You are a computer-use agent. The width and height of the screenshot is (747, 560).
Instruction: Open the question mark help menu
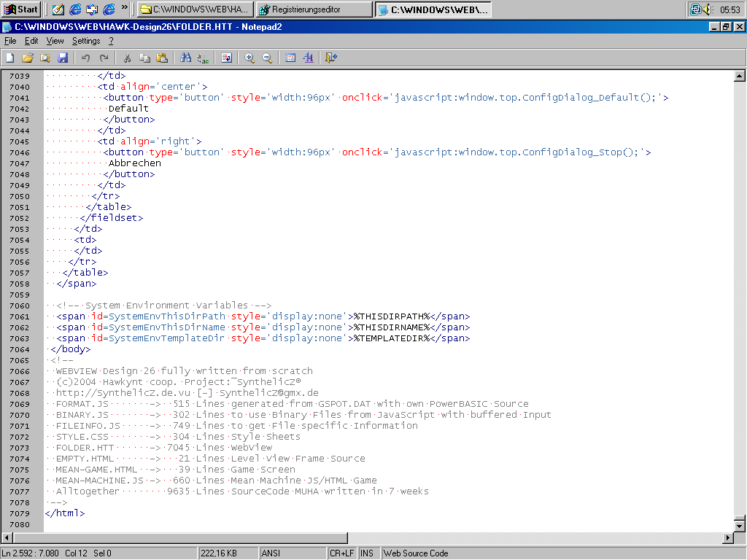[x=111, y=41]
